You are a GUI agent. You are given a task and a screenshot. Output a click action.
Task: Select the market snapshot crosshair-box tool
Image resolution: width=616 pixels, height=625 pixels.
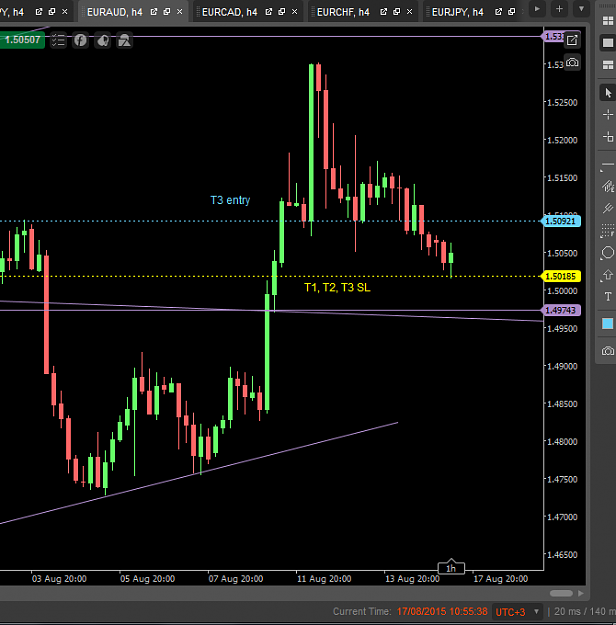point(608,137)
